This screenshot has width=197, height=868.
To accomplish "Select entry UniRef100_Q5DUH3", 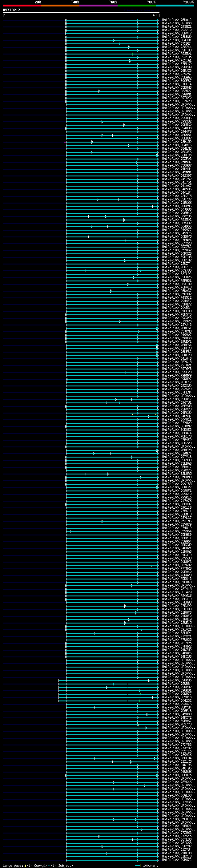I will (x=177, y=88).
